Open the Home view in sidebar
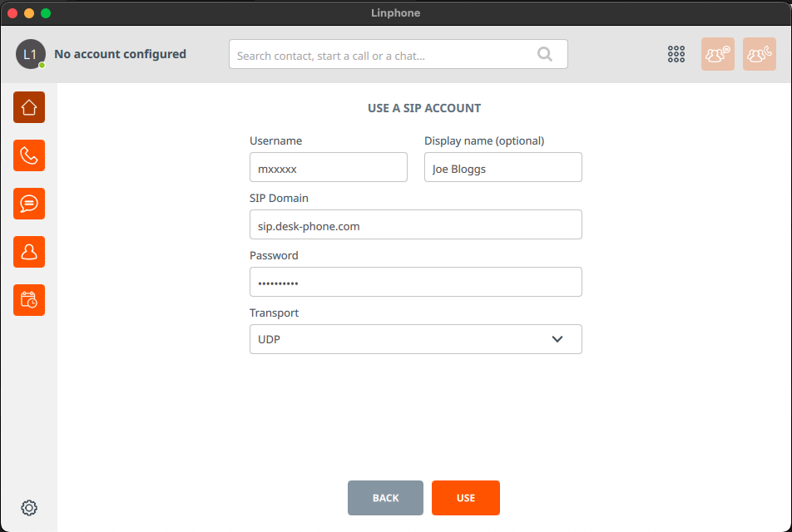This screenshot has height=532, width=792. pyautogui.click(x=29, y=107)
